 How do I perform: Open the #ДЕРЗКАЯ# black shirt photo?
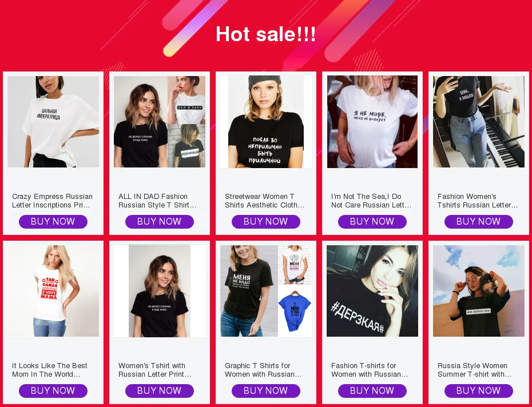372,291
